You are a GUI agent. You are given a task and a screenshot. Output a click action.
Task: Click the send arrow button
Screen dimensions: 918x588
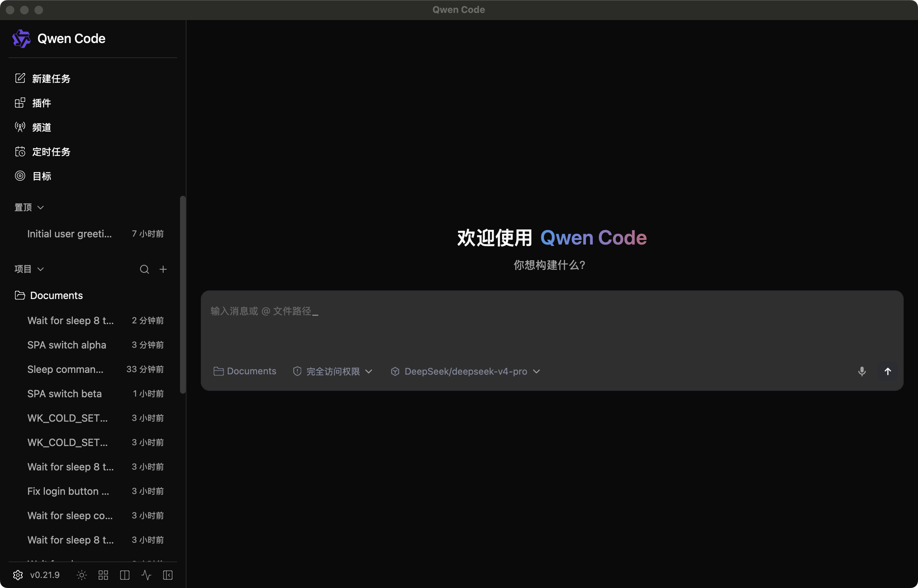(x=888, y=371)
